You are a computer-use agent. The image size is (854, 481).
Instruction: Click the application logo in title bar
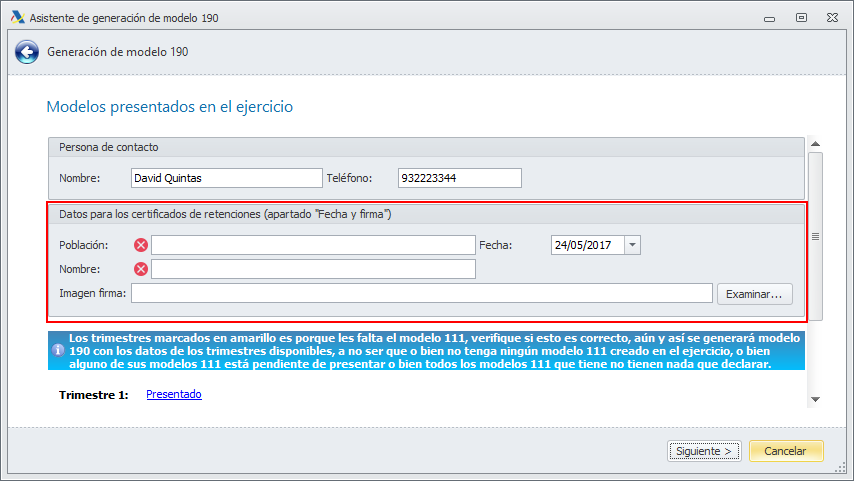(17, 17)
